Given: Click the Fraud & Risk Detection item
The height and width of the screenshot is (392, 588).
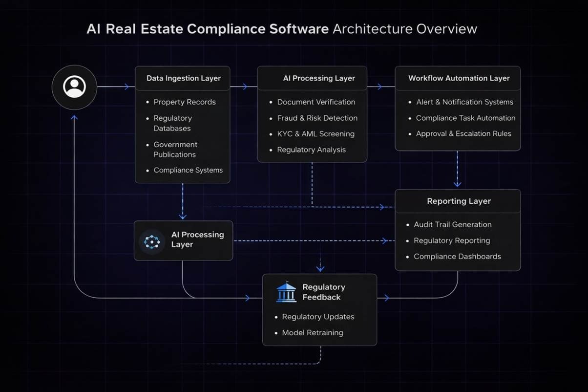Looking at the screenshot, I should coord(317,118).
